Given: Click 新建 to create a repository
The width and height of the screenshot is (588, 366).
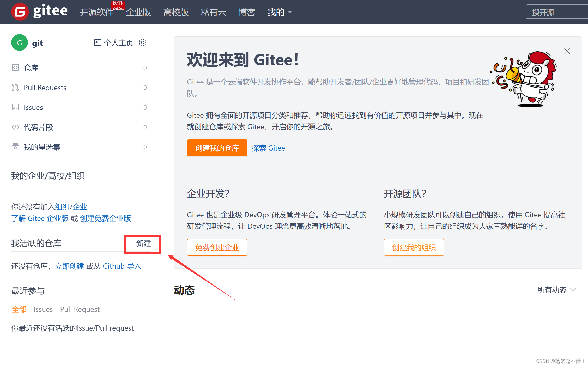Looking at the screenshot, I should pos(139,244).
